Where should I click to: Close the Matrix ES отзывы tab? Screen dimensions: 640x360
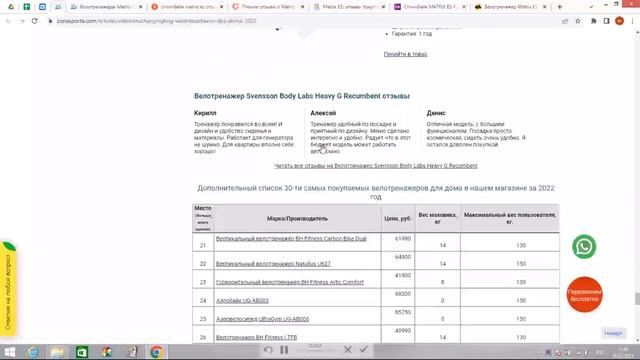[x=383, y=7]
